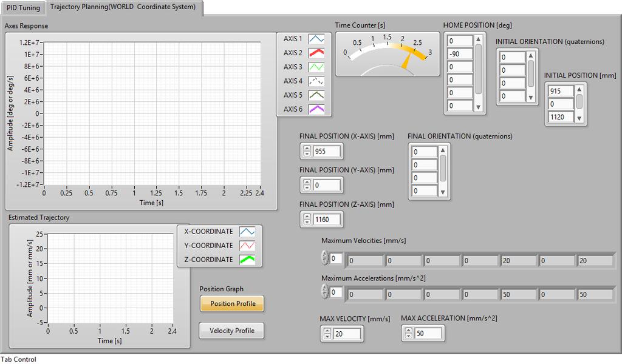Click the first INITIAL ORIENTATION quaternion field
This screenshot has height=364, width=622.
[x=513, y=57]
